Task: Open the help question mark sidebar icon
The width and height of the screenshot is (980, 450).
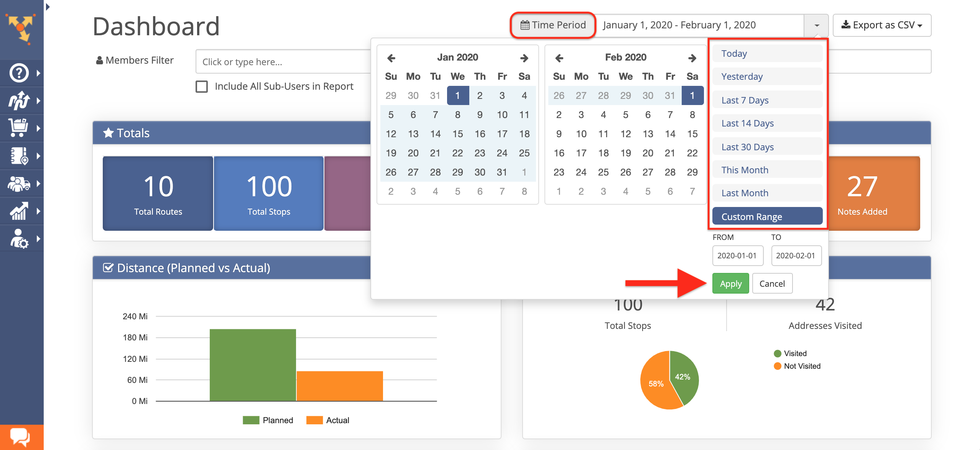Action: click(x=19, y=73)
